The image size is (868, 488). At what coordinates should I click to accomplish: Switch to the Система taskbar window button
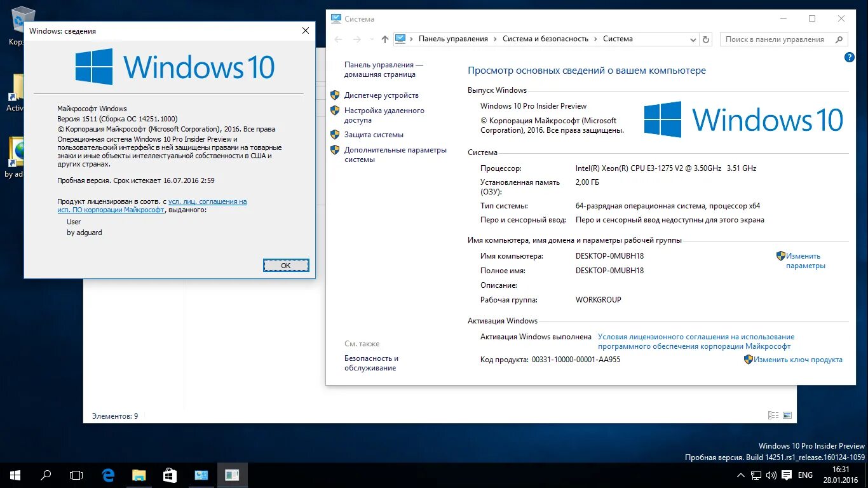coord(201,475)
